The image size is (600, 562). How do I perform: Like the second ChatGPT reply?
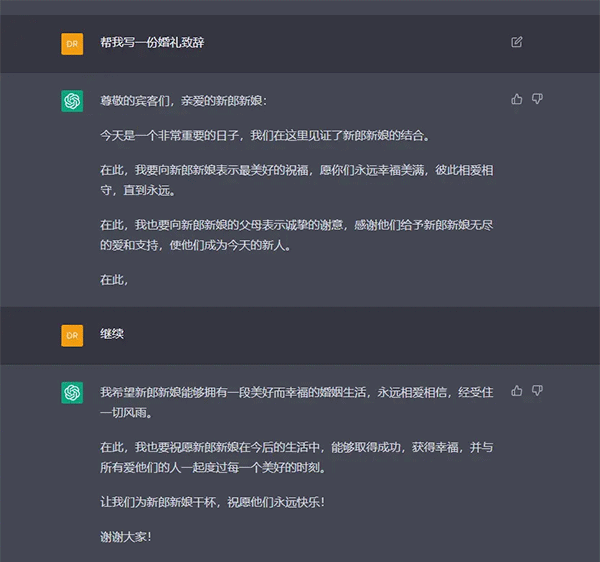517,391
